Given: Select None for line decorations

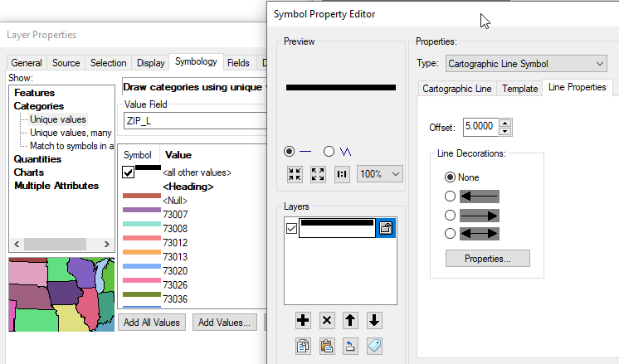Looking at the screenshot, I should click(x=450, y=177).
